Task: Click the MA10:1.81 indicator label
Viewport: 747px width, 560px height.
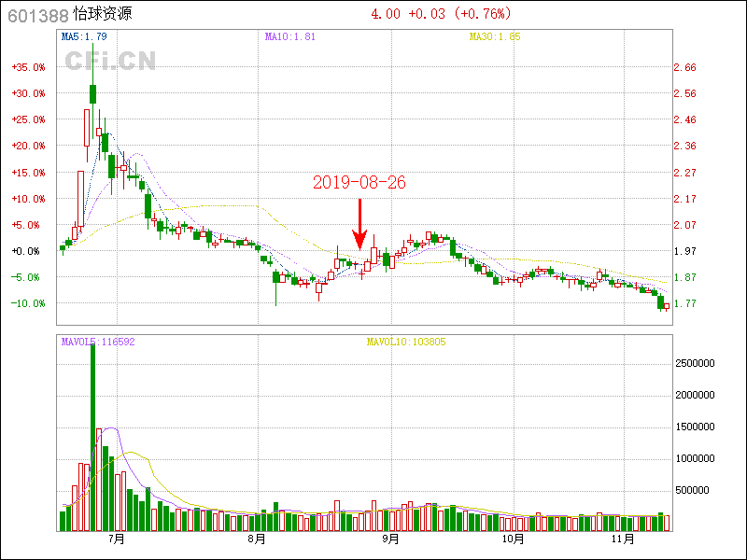Action: (289, 37)
